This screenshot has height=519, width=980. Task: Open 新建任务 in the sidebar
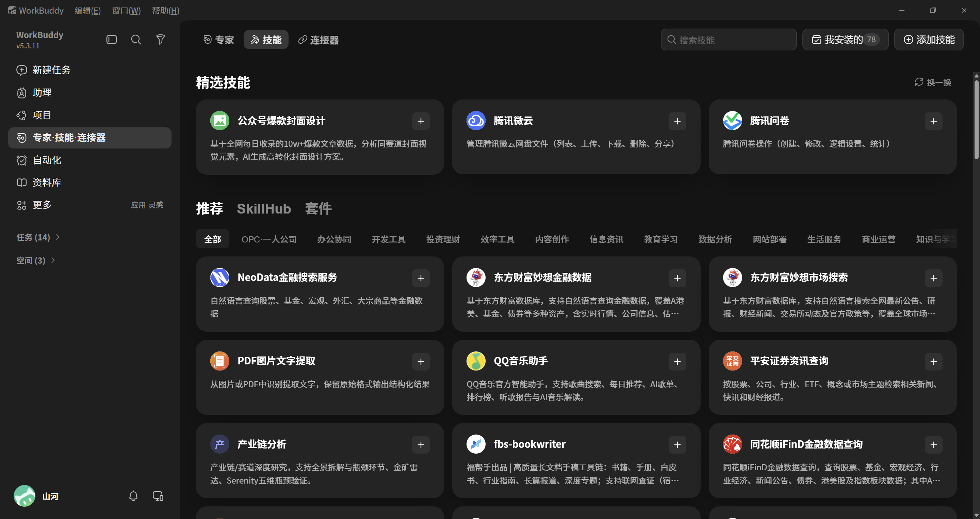90,70
